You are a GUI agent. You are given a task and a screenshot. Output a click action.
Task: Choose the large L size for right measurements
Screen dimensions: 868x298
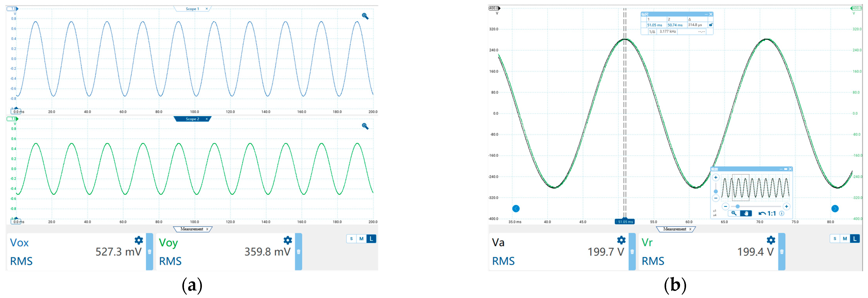(x=854, y=239)
